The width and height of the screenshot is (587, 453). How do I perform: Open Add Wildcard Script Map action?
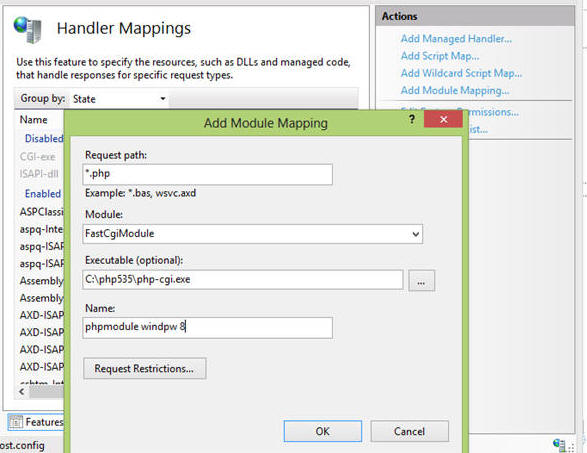[461, 73]
